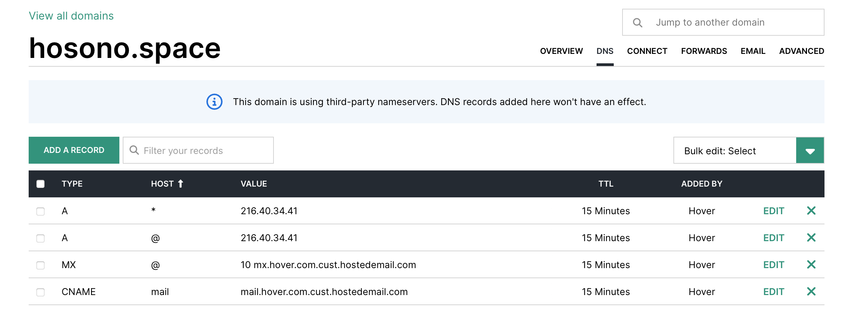The width and height of the screenshot is (868, 324).
Task: Click the 15 Minutes TTL in CNAME row
Action: (606, 292)
